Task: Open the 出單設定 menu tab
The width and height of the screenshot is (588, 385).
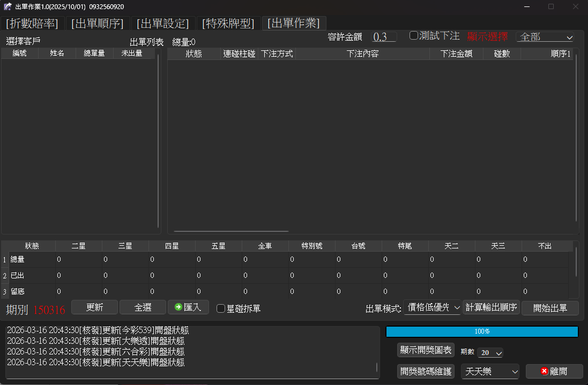Action: pyautogui.click(x=163, y=24)
